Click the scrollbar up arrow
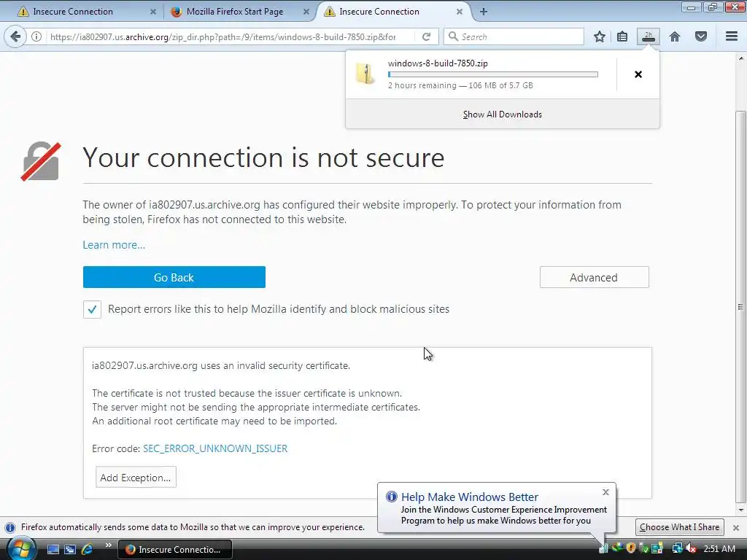Image resolution: width=747 pixels, height=560 pixels. [740, 58]
